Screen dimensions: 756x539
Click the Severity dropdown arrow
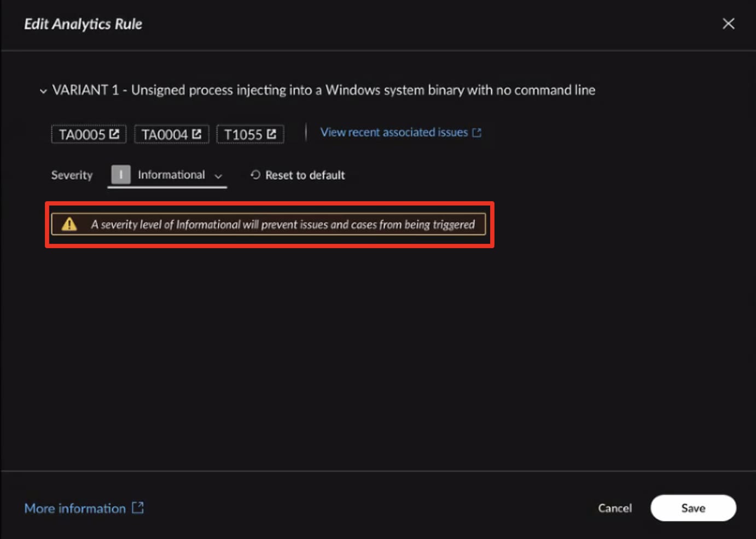[218, 176]
